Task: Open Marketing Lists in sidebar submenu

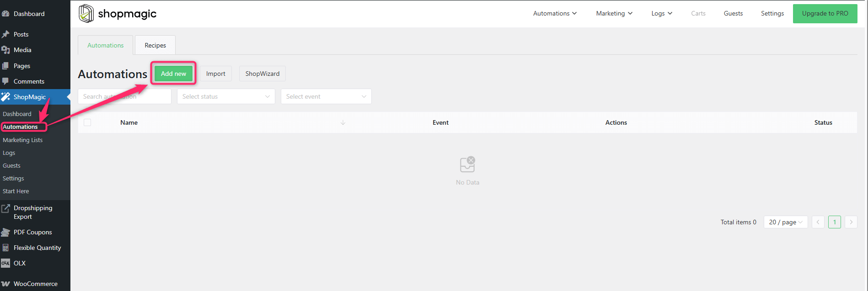Action: pos(22,140)
